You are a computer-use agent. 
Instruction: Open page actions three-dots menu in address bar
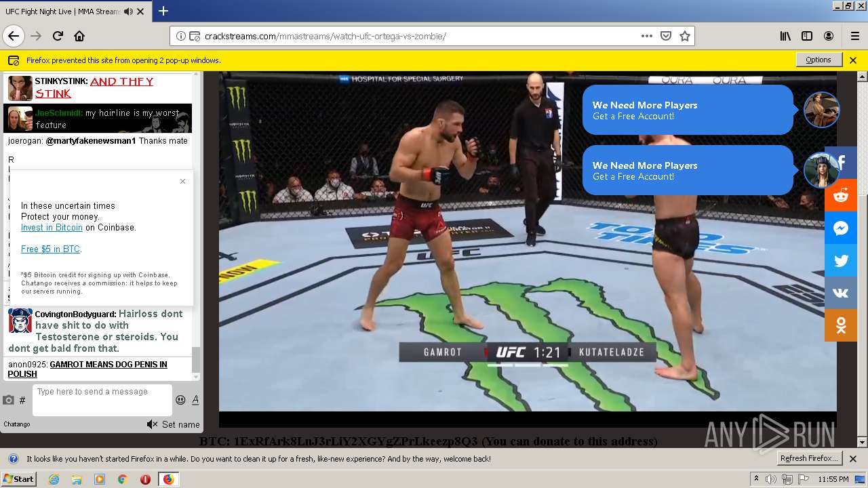tap(647, 36)
